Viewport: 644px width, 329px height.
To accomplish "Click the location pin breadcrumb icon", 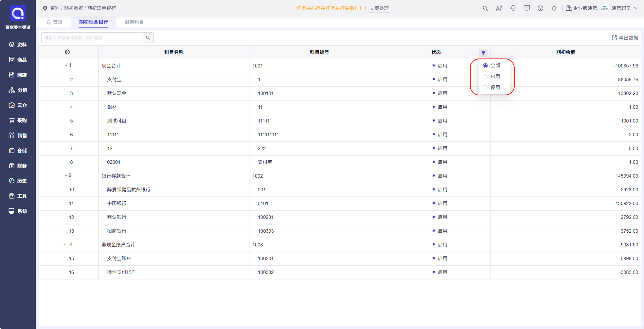I will click(45, 8).
